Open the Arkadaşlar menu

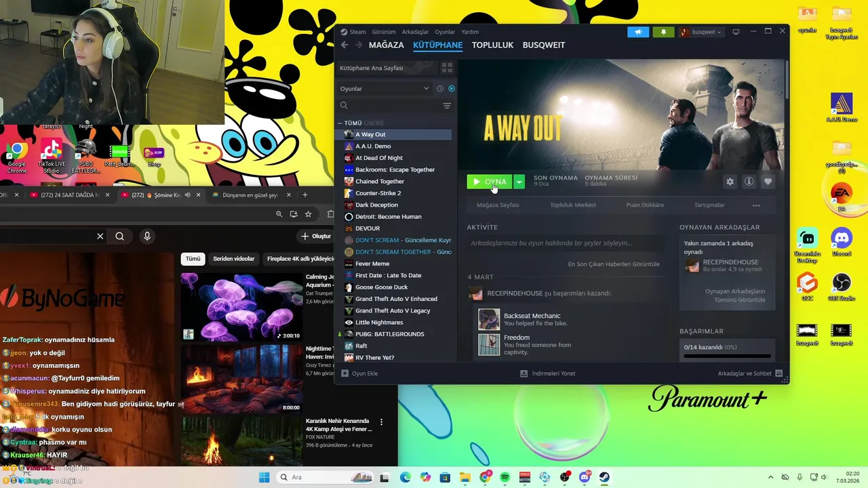(x=415, y=32)
